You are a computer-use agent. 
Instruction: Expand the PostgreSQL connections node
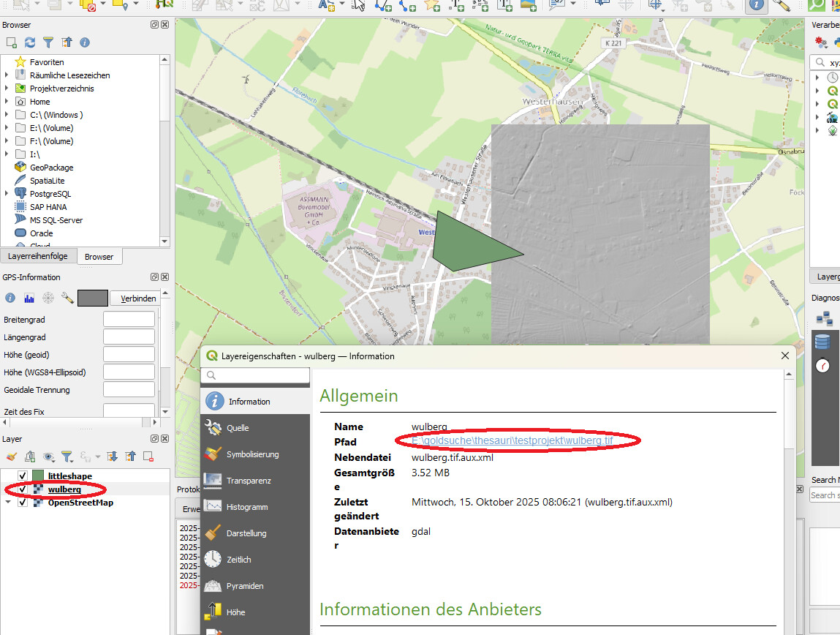(7, 194)
